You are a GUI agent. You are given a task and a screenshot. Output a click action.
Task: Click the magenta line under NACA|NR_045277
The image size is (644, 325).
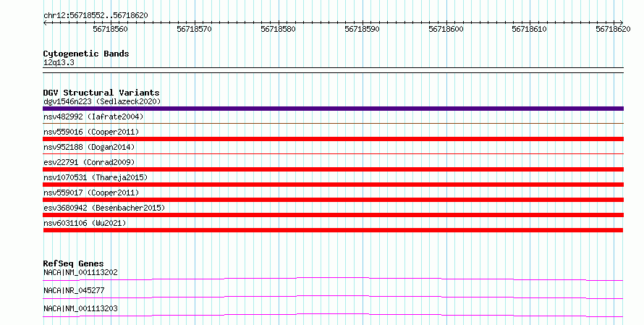pos(333,297)
